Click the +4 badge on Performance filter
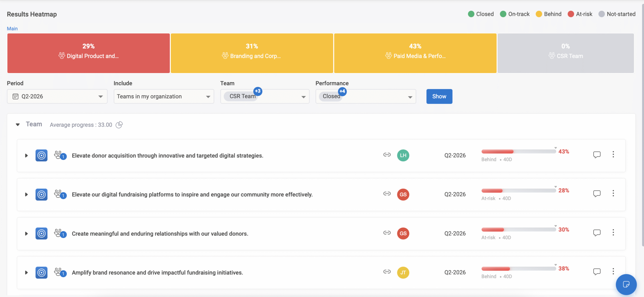The image size is (644, 297). pyautogui.click(x=342, y=91)
